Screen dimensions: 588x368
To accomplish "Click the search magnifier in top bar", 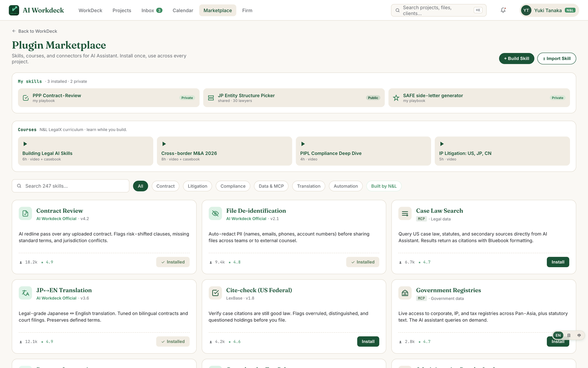I will (397, 10).
